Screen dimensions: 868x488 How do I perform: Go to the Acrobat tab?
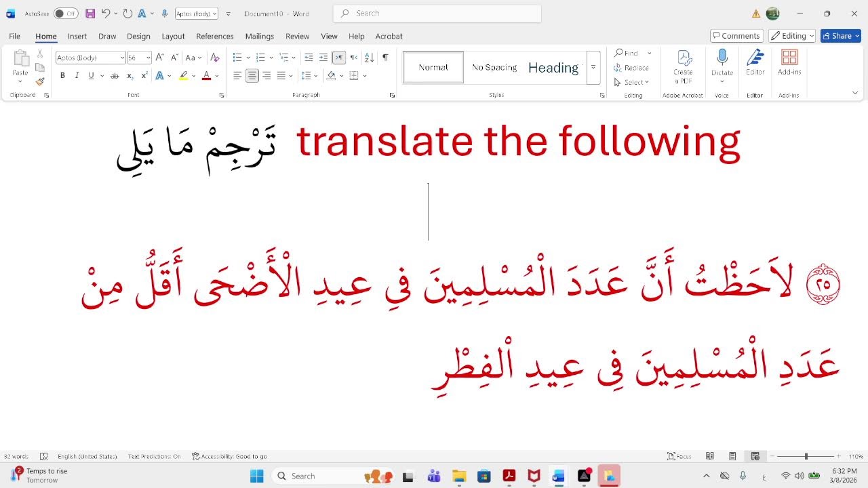pyautogui.click(x=389, y=36)
